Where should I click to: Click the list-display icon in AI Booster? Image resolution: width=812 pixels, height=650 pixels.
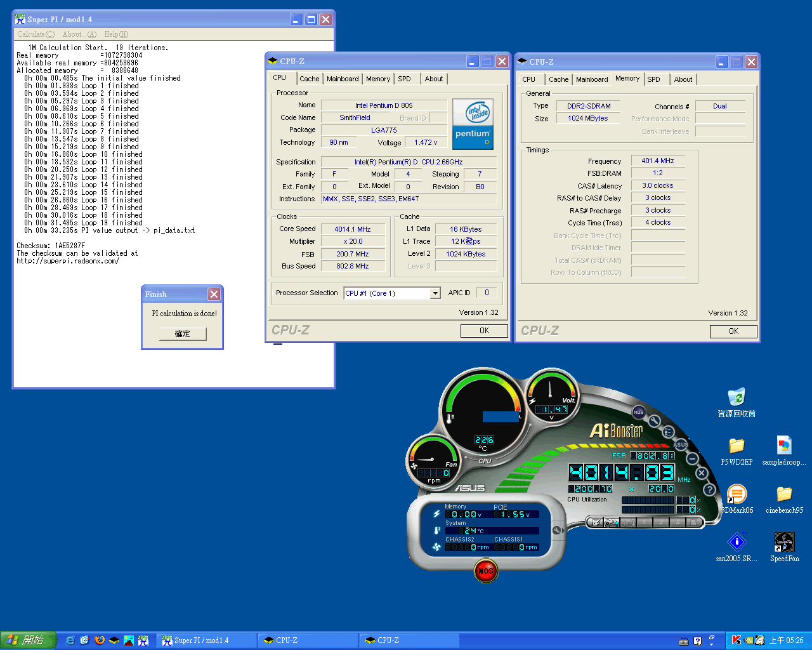coord(668,432)
